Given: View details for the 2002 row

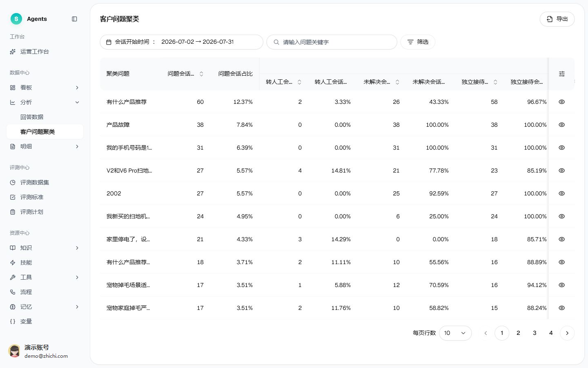Looking at the screenshot, I should 562,193.
